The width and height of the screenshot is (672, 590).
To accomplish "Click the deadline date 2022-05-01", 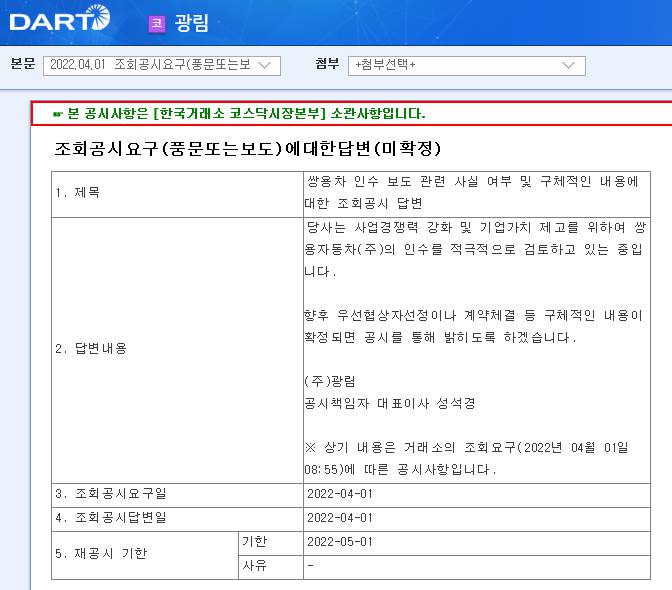I will coord(339,542).
